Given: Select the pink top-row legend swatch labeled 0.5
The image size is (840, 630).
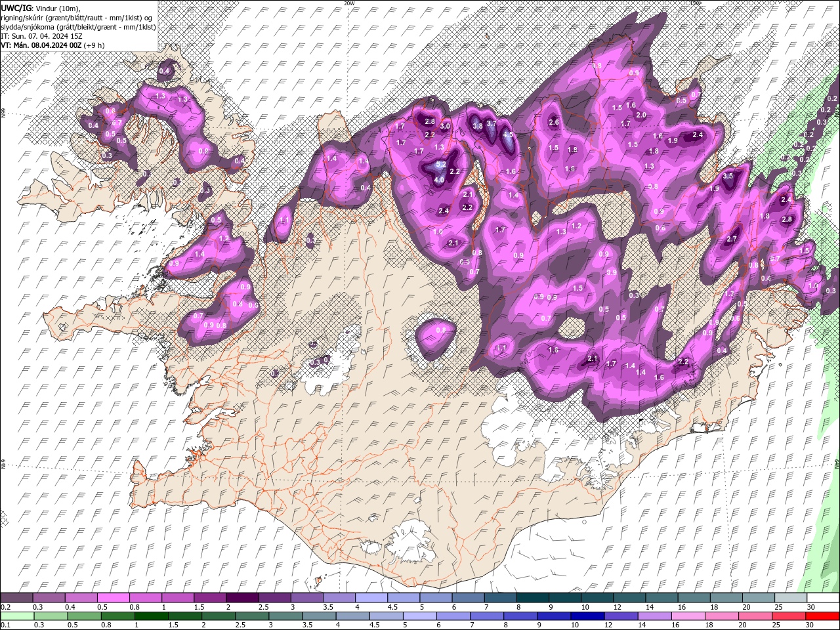Looking at the screenshot, I should (113, 597).
